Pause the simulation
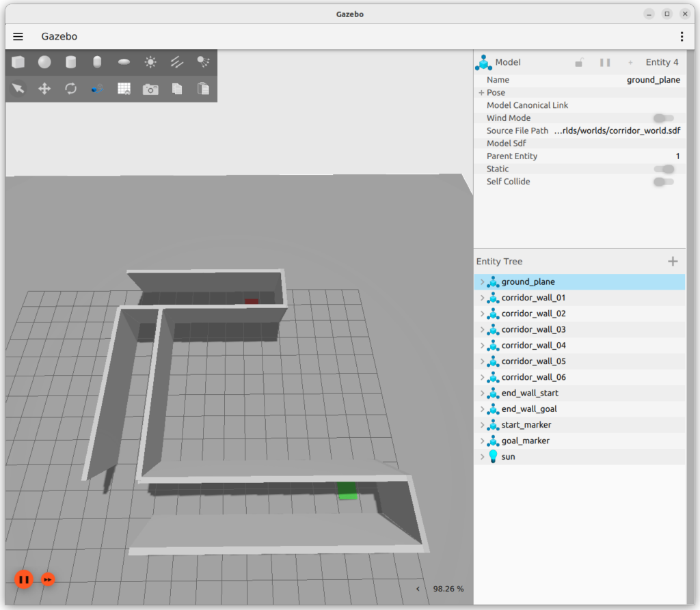This screenshot has width=700, height=610. (x=24, y=579)
